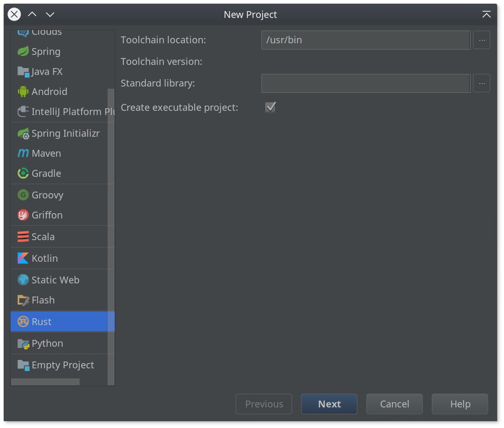504x428 pixels.
Task: Select the Spring leaf icon
Action: (x=23, y=52)
